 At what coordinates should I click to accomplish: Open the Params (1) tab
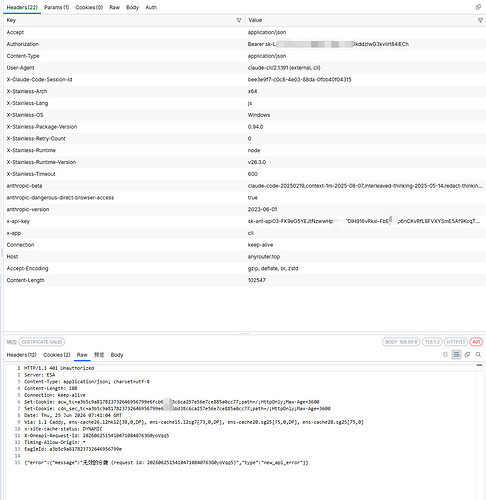(56, 7)
